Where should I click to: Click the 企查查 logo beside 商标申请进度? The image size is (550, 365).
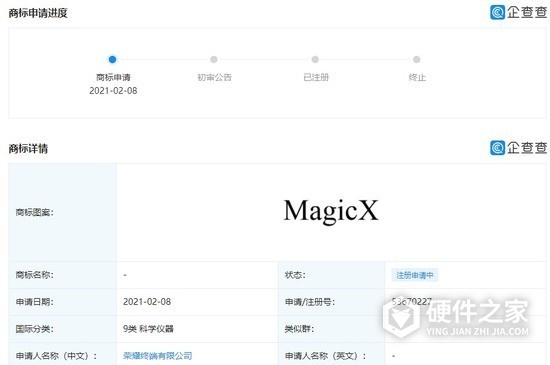click(x=518, y=12)
